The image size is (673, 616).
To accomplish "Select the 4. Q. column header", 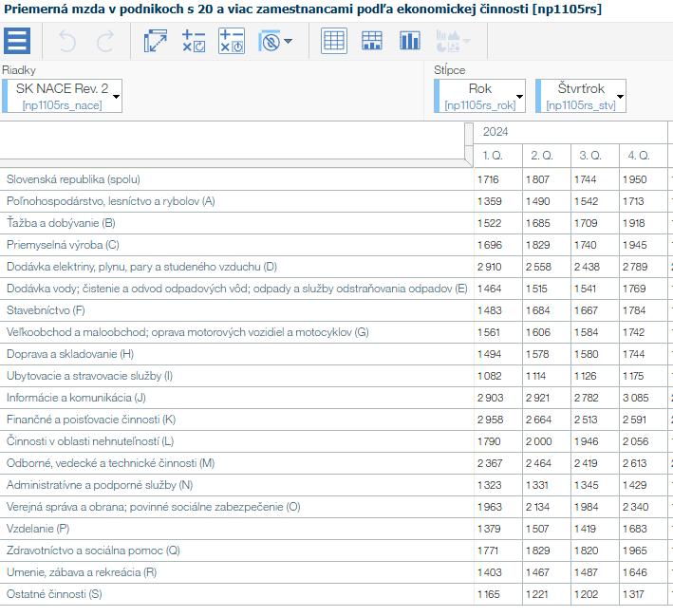I will pyautogui.click(x=638, y=155).
